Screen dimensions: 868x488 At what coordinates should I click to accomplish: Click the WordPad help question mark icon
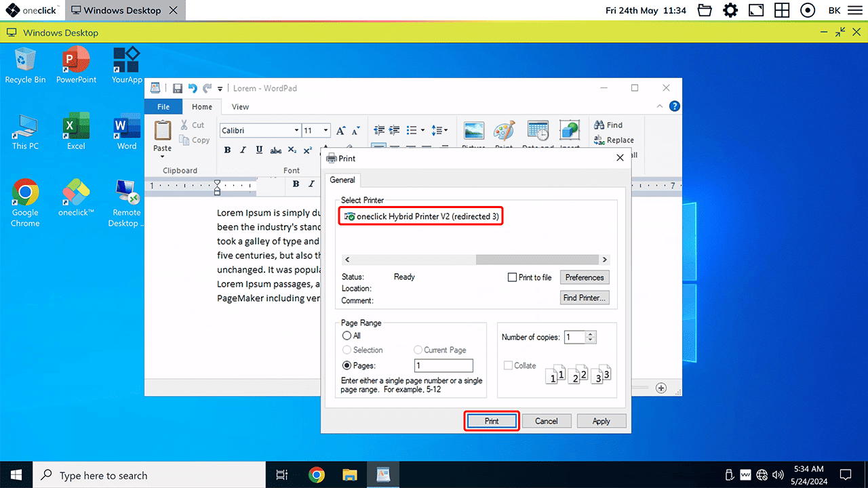click(674, 106)
